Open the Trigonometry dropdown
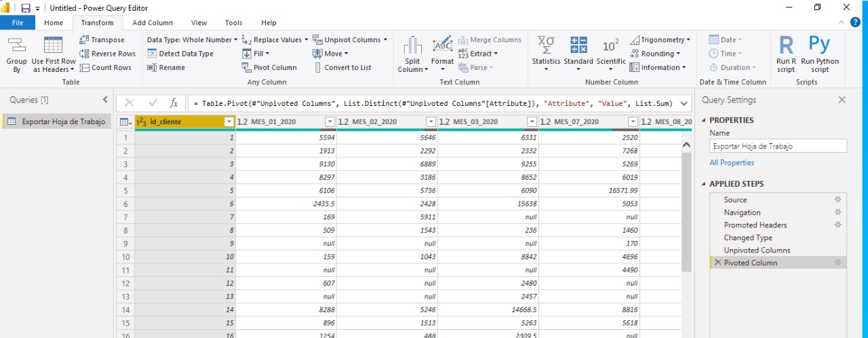868x338 pixels. (660, 40)
